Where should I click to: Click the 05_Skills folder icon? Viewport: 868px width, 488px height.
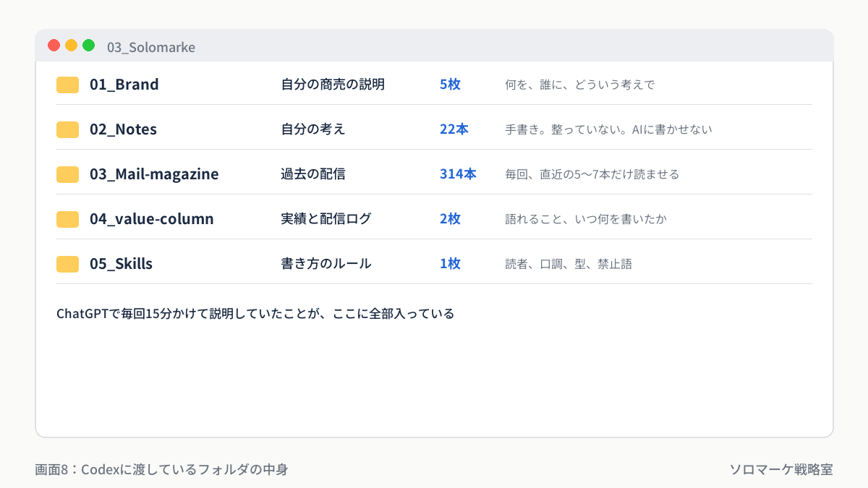coord(67,264)
